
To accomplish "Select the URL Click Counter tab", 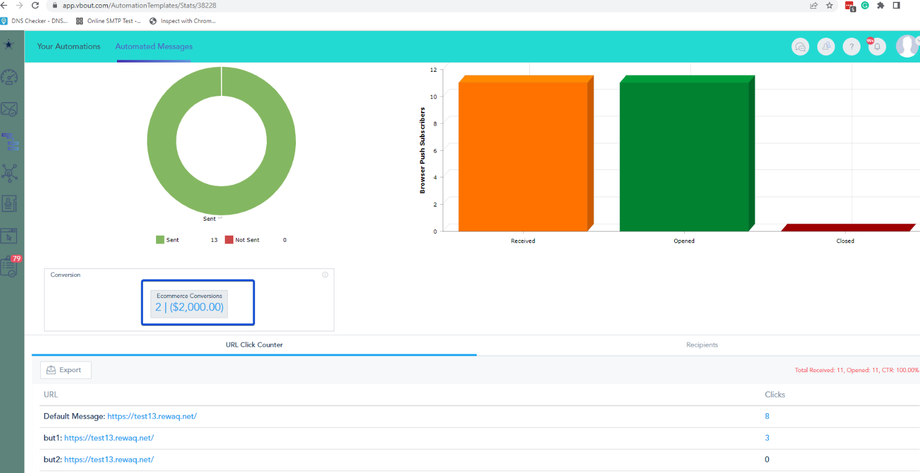I will click(x=254, y=345).
